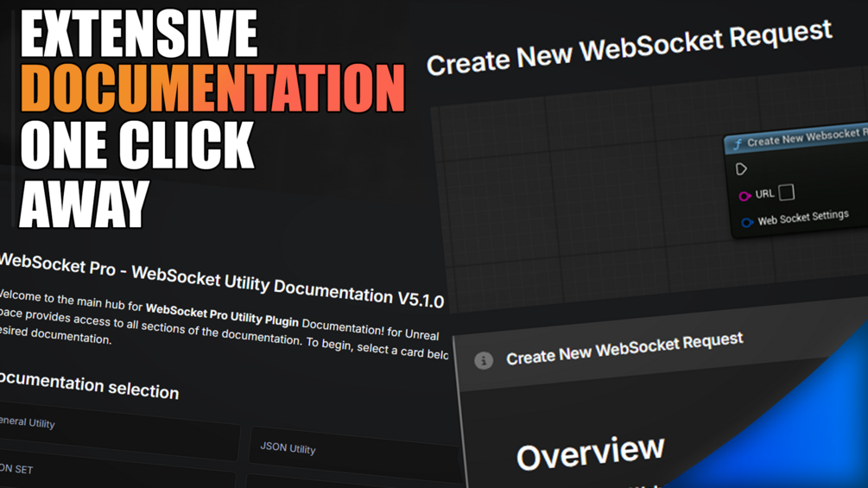Screen dimensions: 868x488
Task: Click the EXTENSIVE banner word
Action: coord(139,34)
